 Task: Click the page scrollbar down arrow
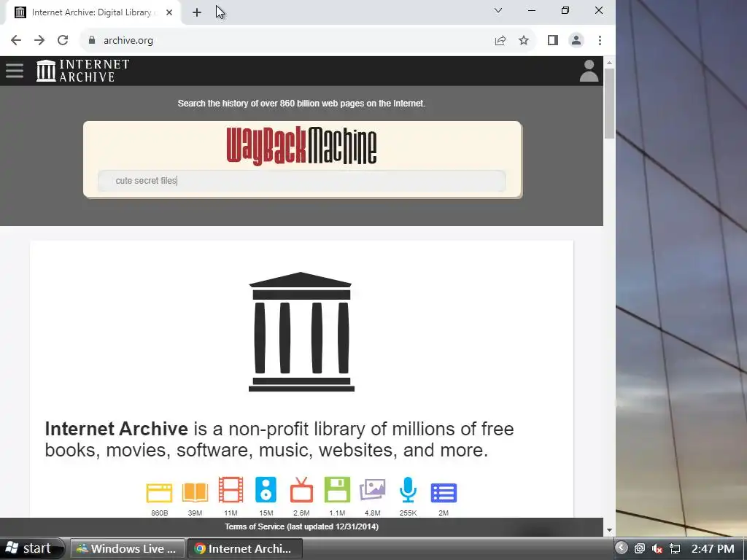[609, 530]
